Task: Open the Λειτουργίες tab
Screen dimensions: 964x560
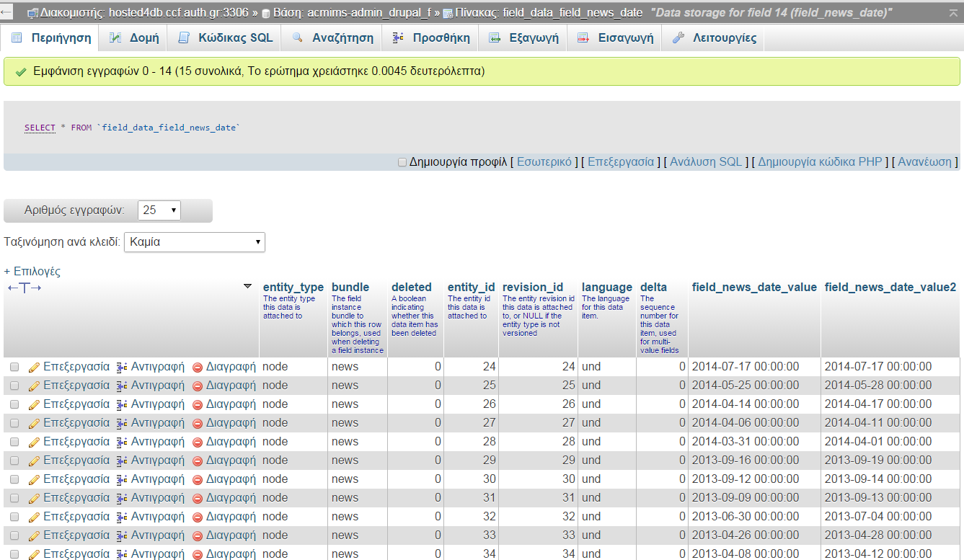Action: click(x=713, y=38)
